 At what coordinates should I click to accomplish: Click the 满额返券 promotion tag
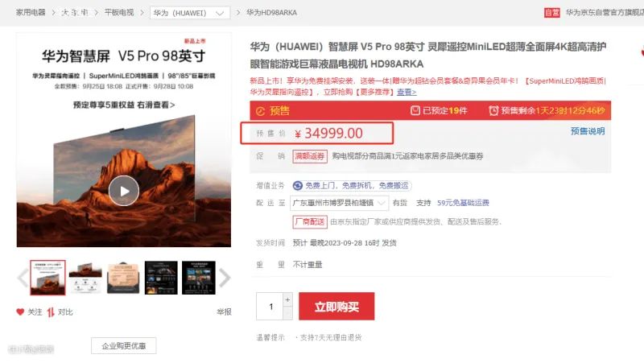tap(310, 156)
